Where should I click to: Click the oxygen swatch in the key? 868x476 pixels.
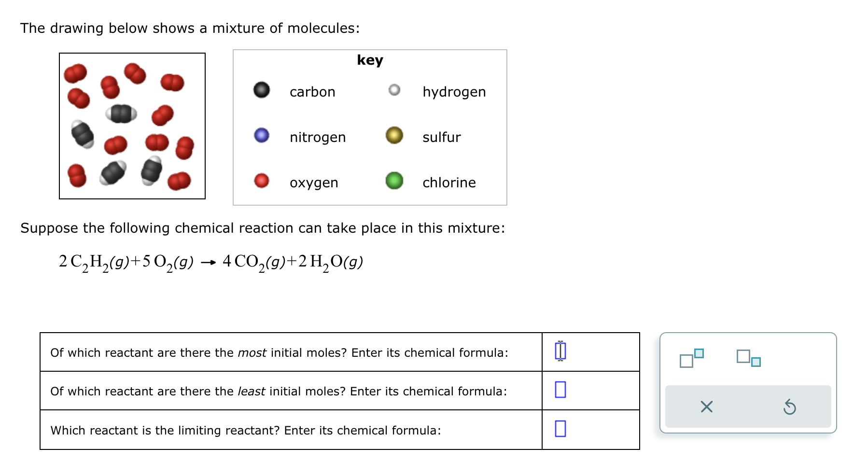[261, 182]
